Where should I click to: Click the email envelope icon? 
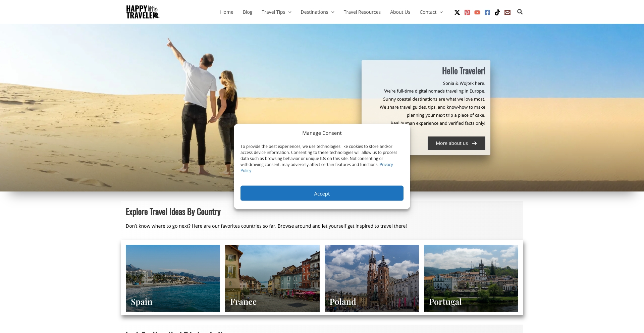point(507,12)
